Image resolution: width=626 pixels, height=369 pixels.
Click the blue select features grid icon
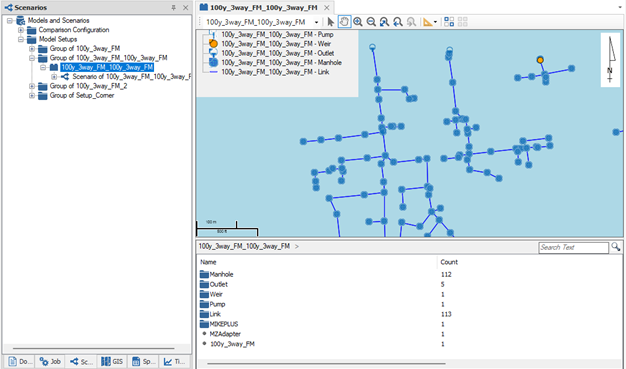[449, 22]
